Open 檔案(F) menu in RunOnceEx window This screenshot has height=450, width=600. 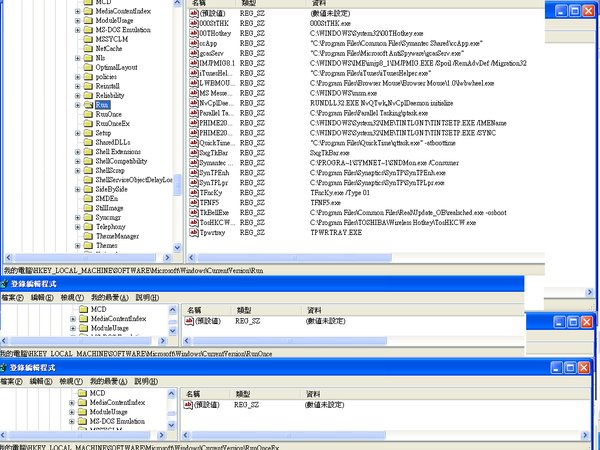coord(11,381)
